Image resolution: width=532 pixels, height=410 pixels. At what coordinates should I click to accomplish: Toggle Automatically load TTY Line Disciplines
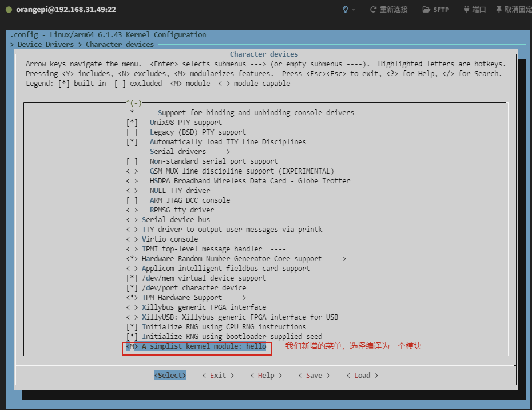[x=132, y=142]
